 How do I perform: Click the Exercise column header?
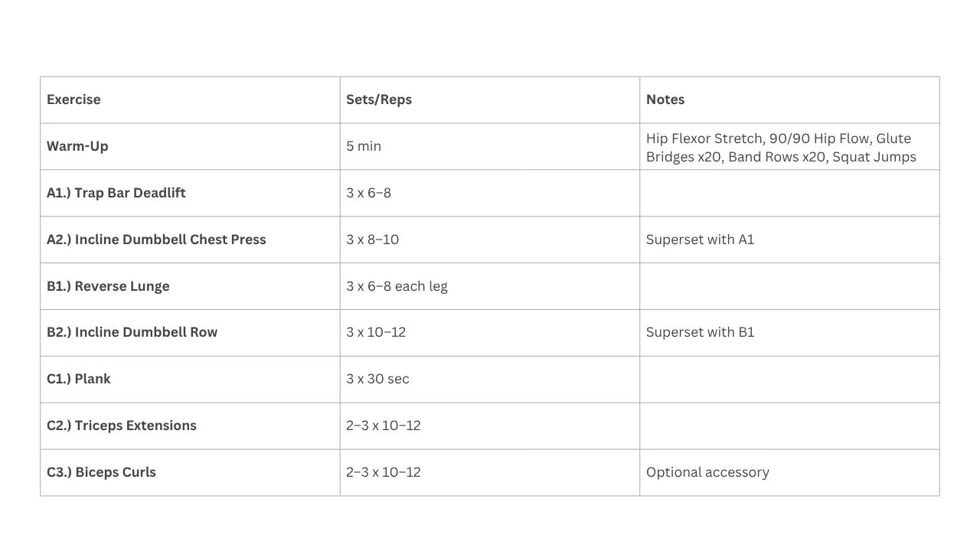pos(73,99)
